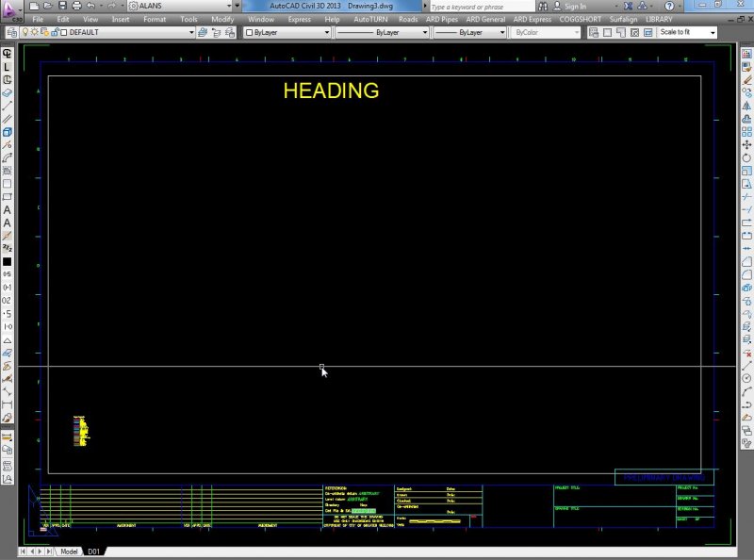Select the Arc tool in left toolbar
Image resolution: width=754 pixels, height=560 pixels.
coord(7,157)
